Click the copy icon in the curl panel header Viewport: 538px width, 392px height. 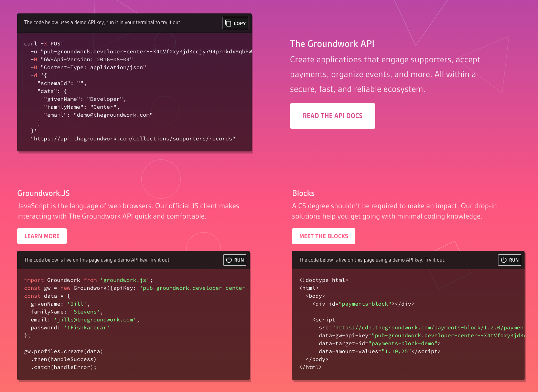pyautogui.click(x=228, y=23)
